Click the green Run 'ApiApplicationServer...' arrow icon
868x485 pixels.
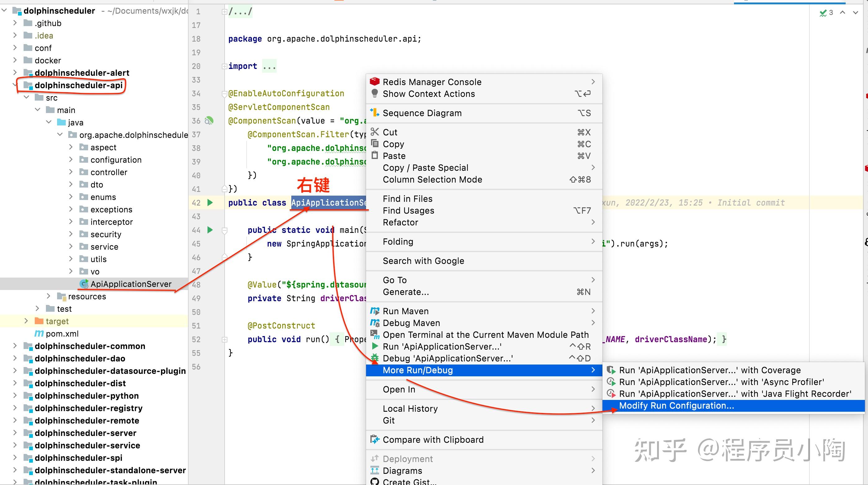click(x=375, y=346)
